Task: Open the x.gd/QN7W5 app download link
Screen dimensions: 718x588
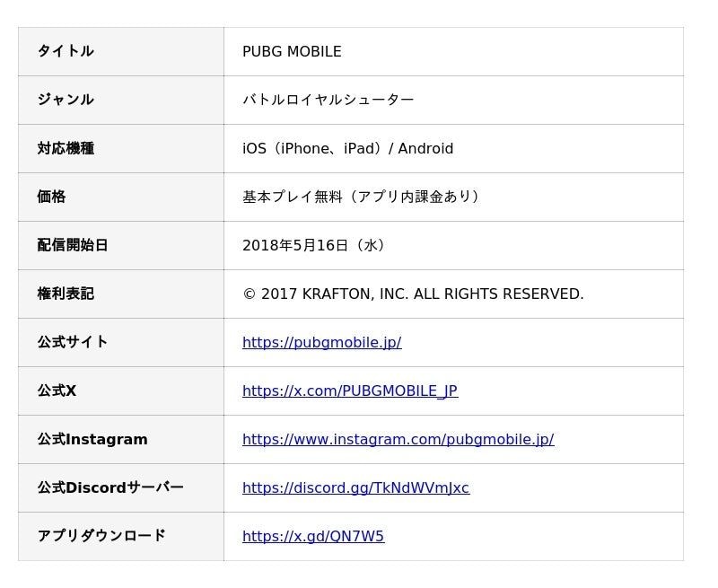Action: coord(313,537)
